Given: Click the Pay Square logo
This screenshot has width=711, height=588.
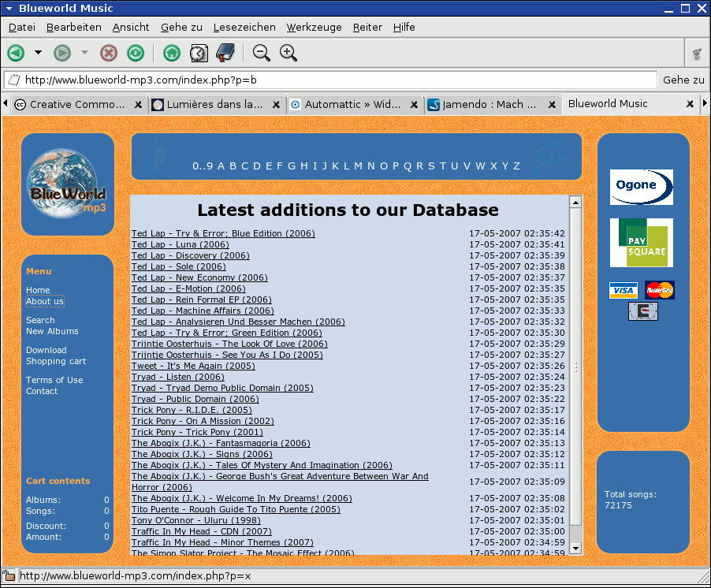Looking at the screenshot, I should point(641,243).
